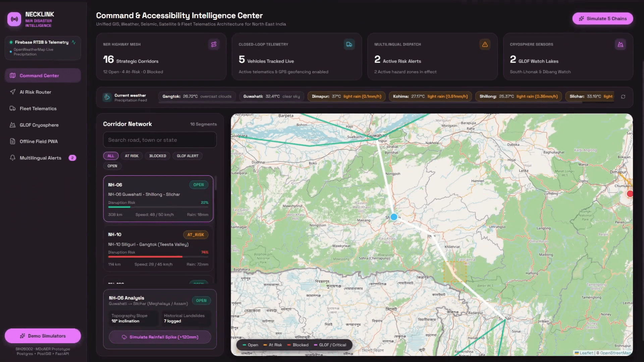The image size is (644, 362).
Task: Click the Historical Landslides 7 logged tile
Action: tap(186, 318)
